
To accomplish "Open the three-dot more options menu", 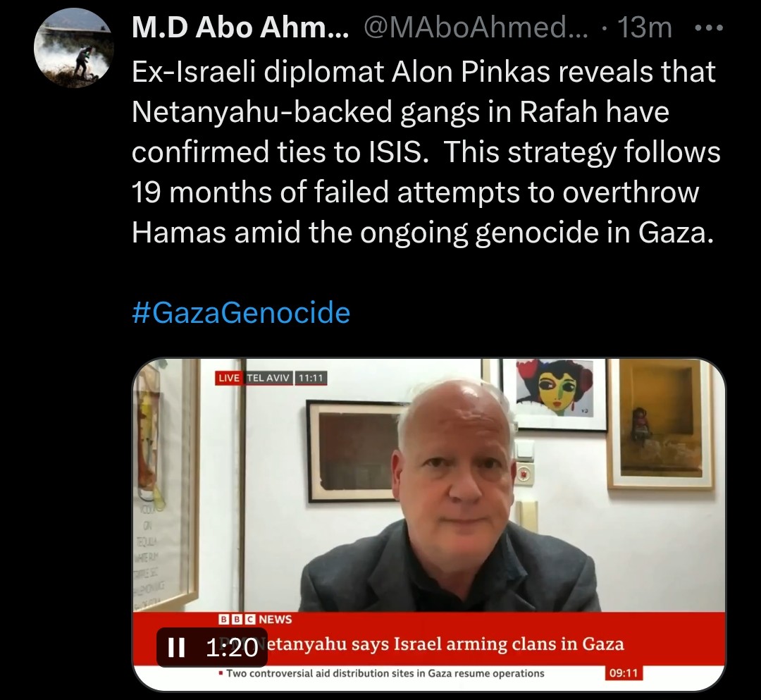I will pyautogui.click(x=709, y=28).
